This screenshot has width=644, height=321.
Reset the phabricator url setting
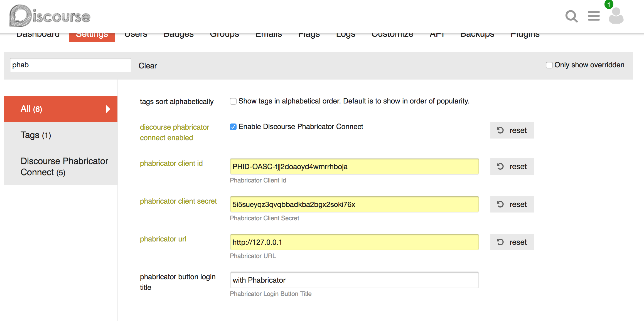tap(512, 242)
